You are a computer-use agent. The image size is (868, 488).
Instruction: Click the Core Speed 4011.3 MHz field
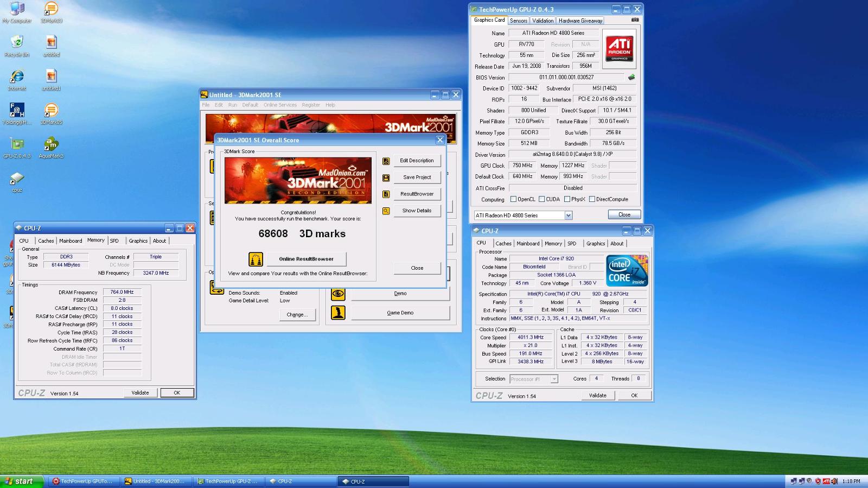[531, 337]
